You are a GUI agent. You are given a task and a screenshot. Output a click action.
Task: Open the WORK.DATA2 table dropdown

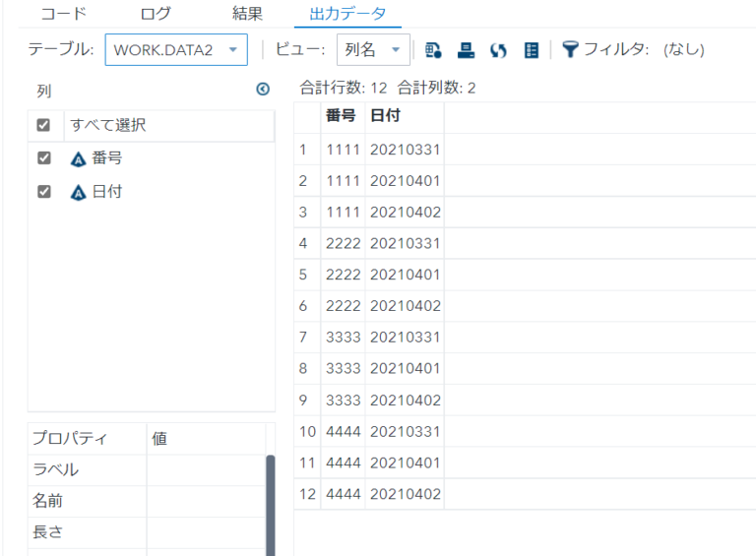(176, 49)
